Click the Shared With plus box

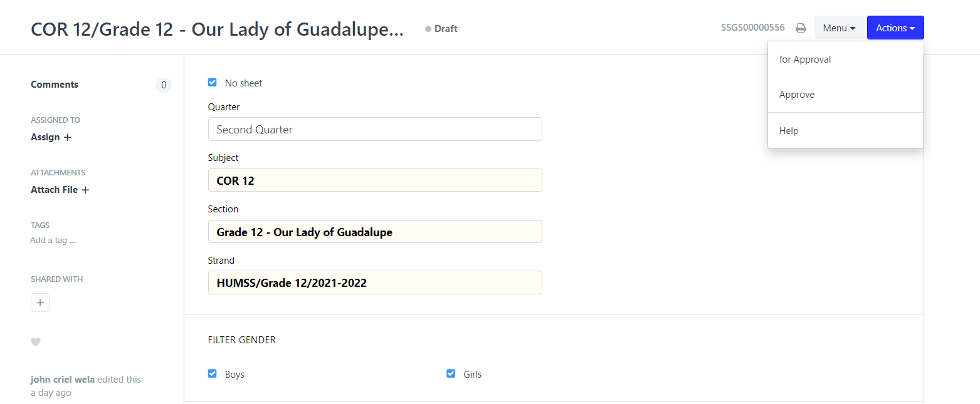pos(40,303)
